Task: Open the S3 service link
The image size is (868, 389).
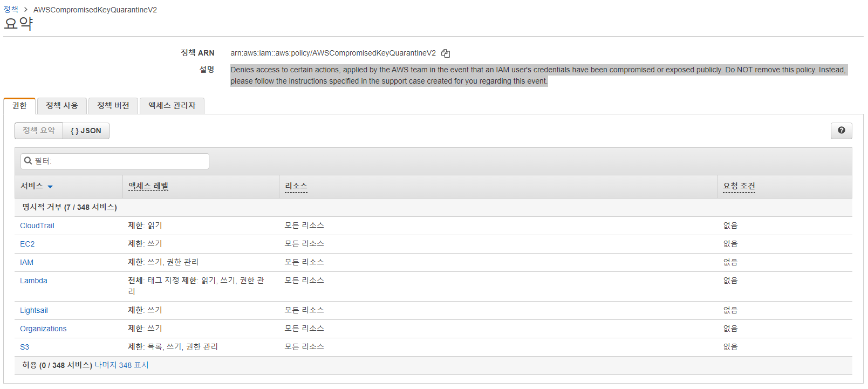Action: [25, 347]
